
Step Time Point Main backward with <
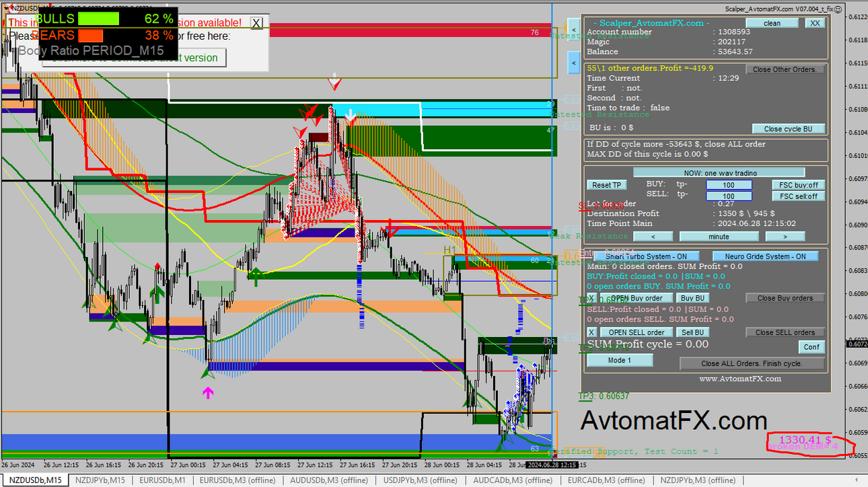coord(653,236)
